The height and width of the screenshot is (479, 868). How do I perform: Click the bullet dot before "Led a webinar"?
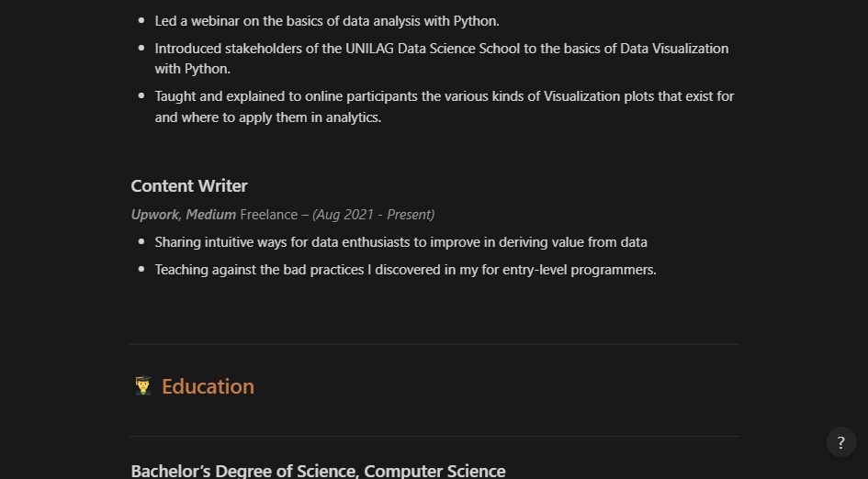pyautogui.click(x=141, y=19)
